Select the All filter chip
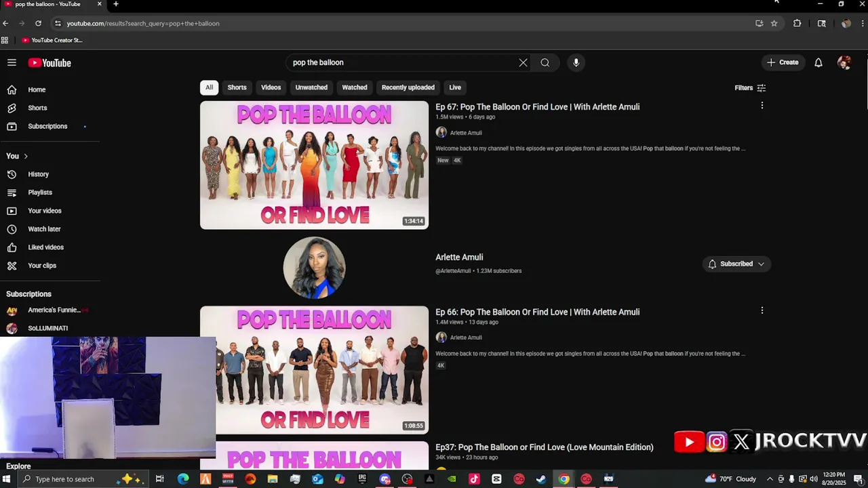868x488 pixels. 209,87
